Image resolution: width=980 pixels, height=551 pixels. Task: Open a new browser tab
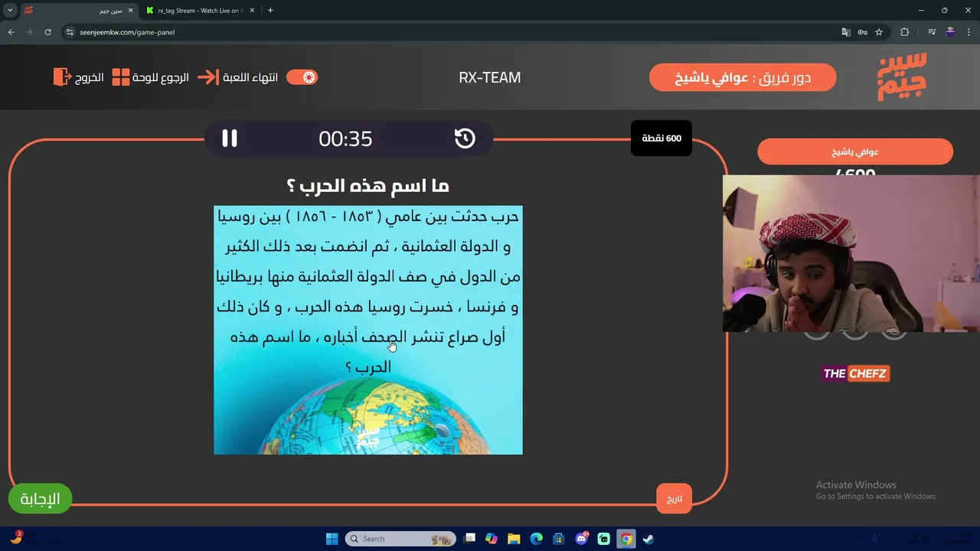pos(270,11)
